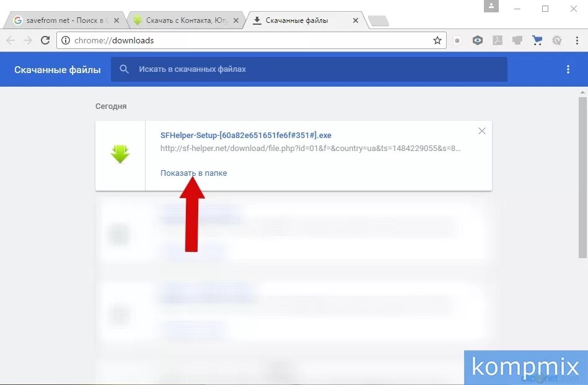Screen dimensions: 588x385
Task: Close the 'Скачать с Контакта' tab
Action: 236,20
